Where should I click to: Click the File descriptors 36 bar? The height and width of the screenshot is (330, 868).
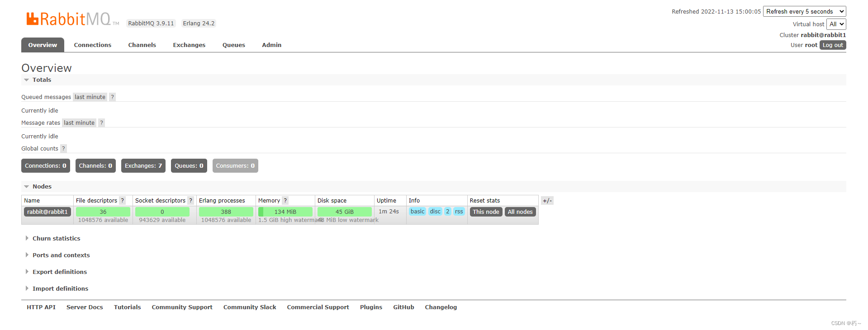(103, 212)
